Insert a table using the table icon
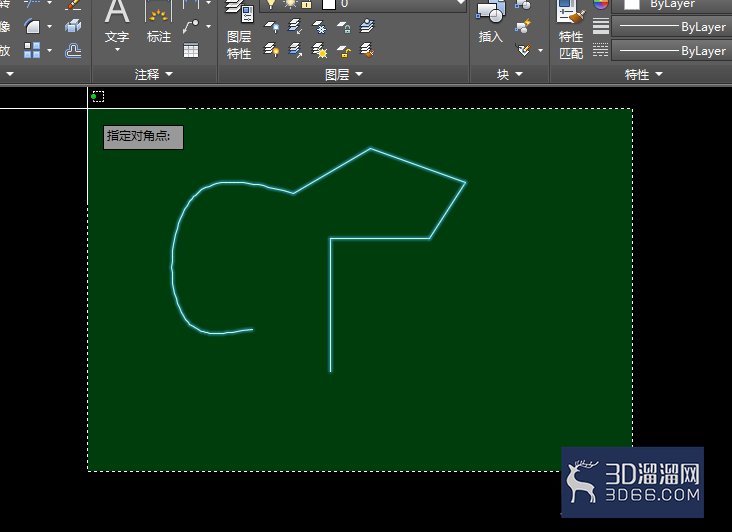 click(191, 50)
